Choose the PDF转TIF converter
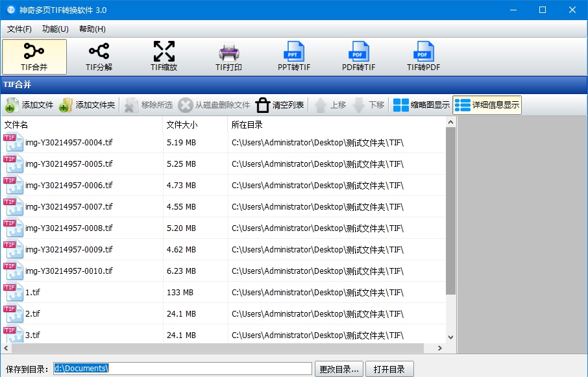Image resolution: width=588 pixels, height=377 pixels. [x=358, y=56]
